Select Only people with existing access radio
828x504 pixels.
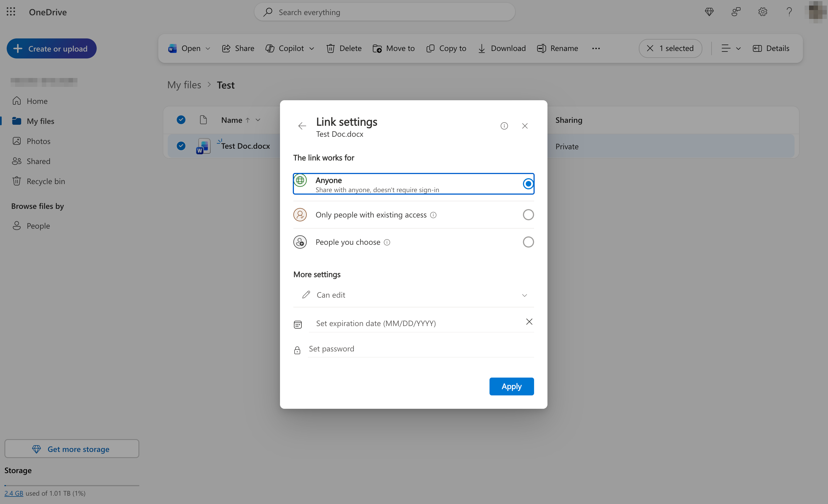528,215
